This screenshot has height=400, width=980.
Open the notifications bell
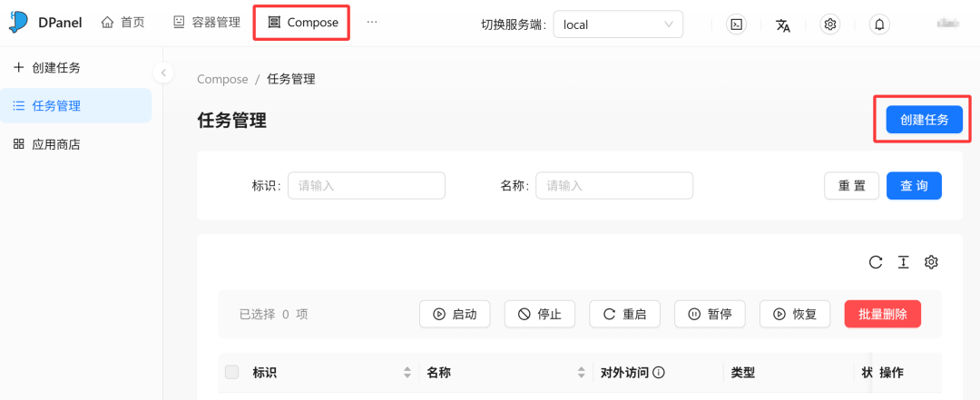click(x=878, y=24)
